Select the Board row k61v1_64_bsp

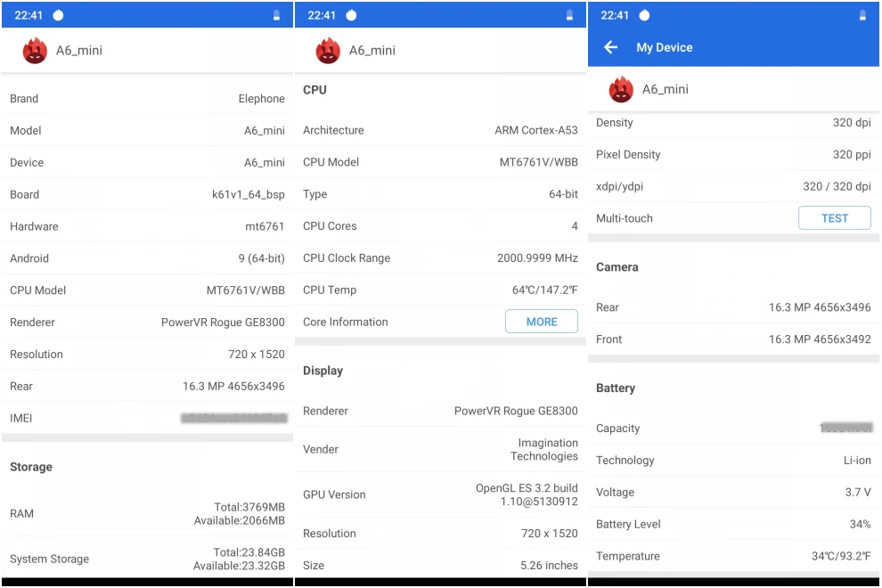pyautogui.click(x=147, y=195)
